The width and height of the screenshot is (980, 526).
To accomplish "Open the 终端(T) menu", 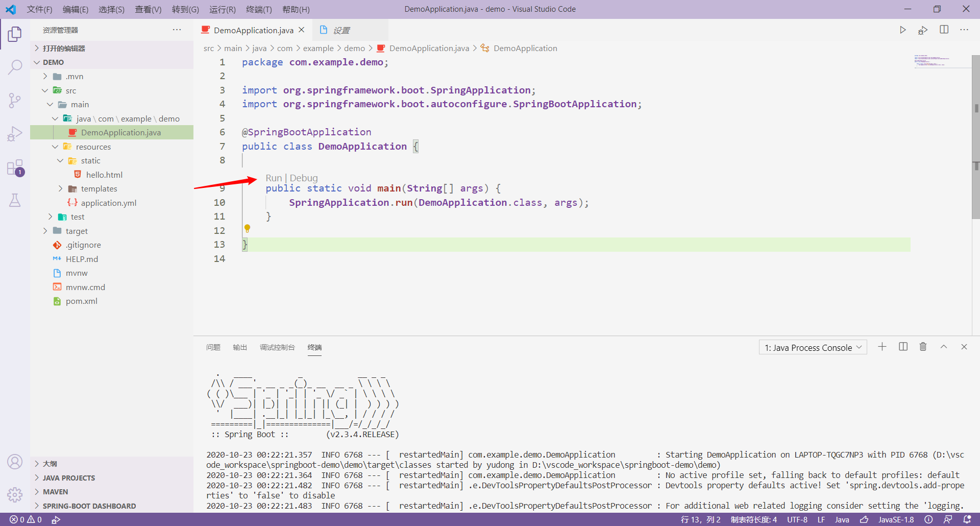I will 259,9.
